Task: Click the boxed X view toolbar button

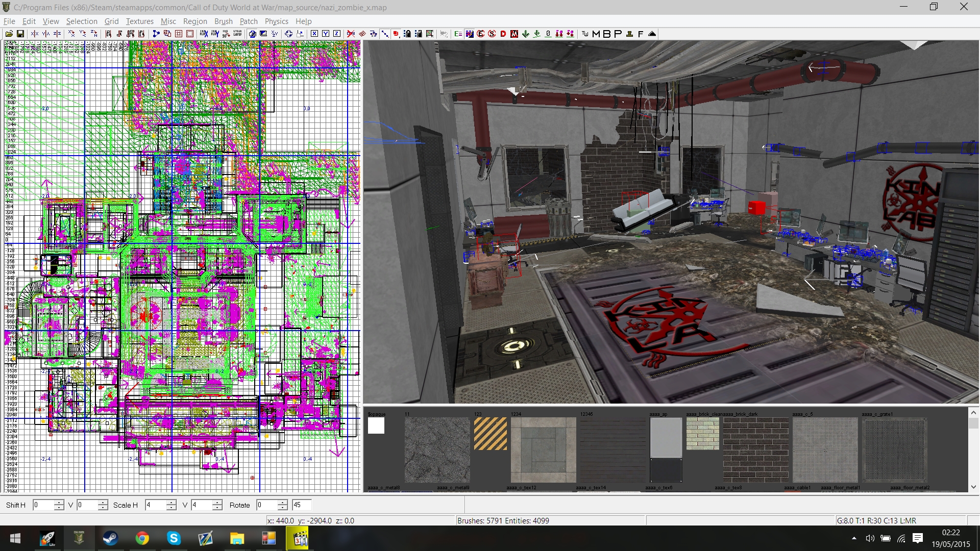Action: click(314, 34)
